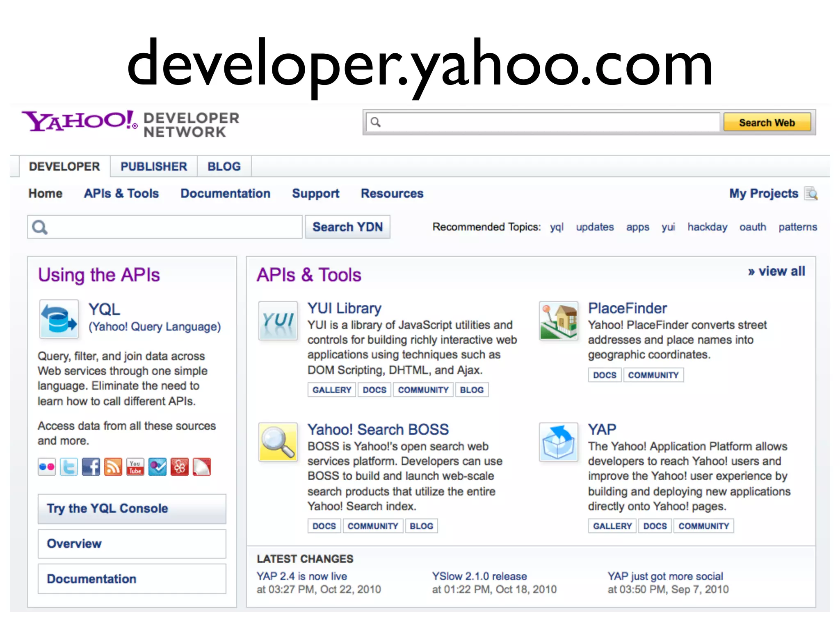This screenshot has width=840, height=630.
Task: Open PlaceFinder DOCS tag
Action: click(x=605, y=375)
